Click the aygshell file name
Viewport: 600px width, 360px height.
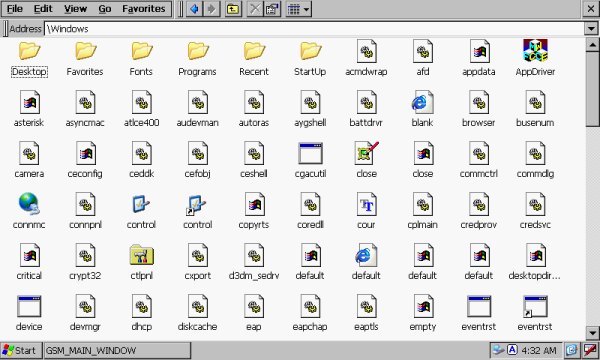(x=310, y=122)
